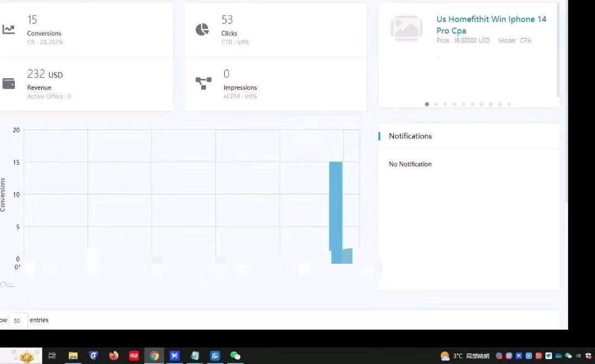The width and height of the screenshot is (595, 364).
Task: Click the "Price : 16.00000 USD" text
Action: click(463, 40)
